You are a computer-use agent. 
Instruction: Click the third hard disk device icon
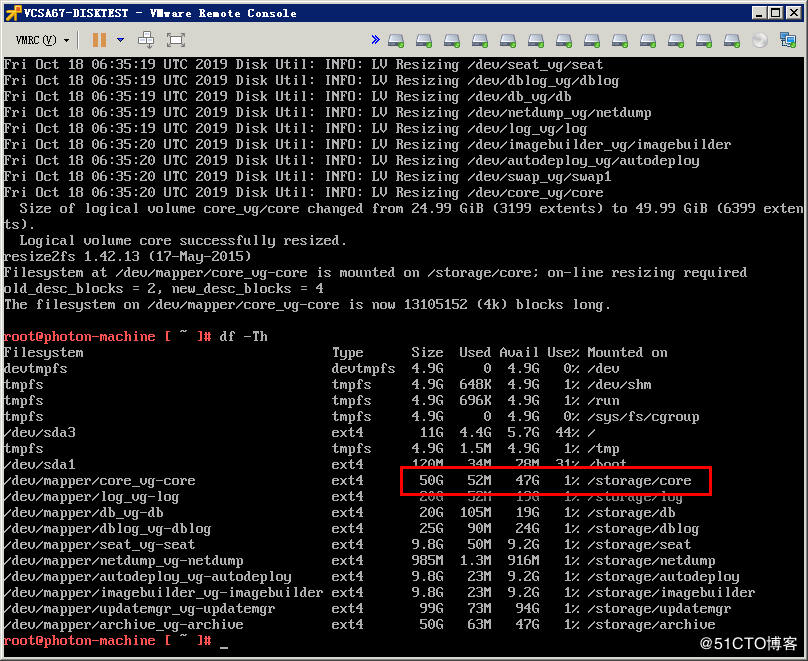(x=451, y=40)
